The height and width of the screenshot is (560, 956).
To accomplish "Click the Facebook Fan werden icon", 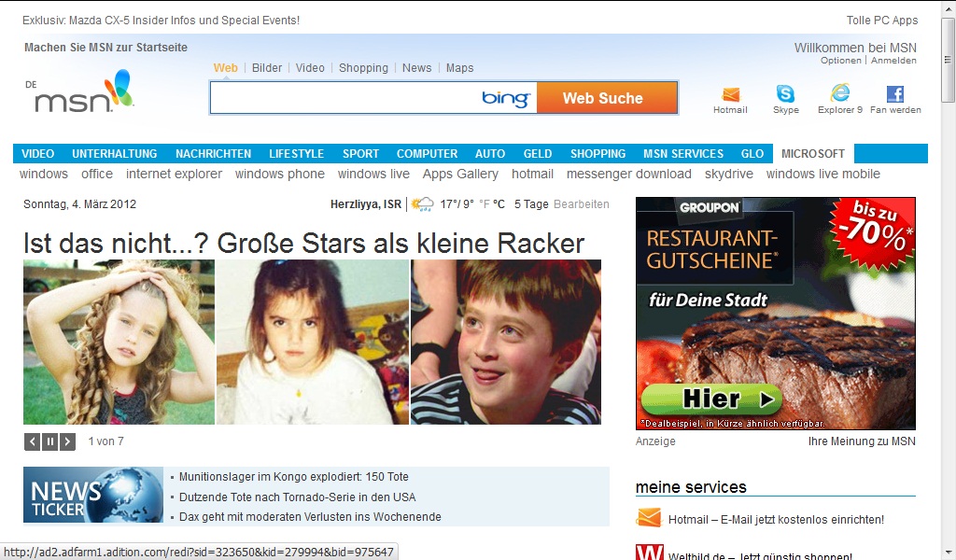I will click(895, 94).
